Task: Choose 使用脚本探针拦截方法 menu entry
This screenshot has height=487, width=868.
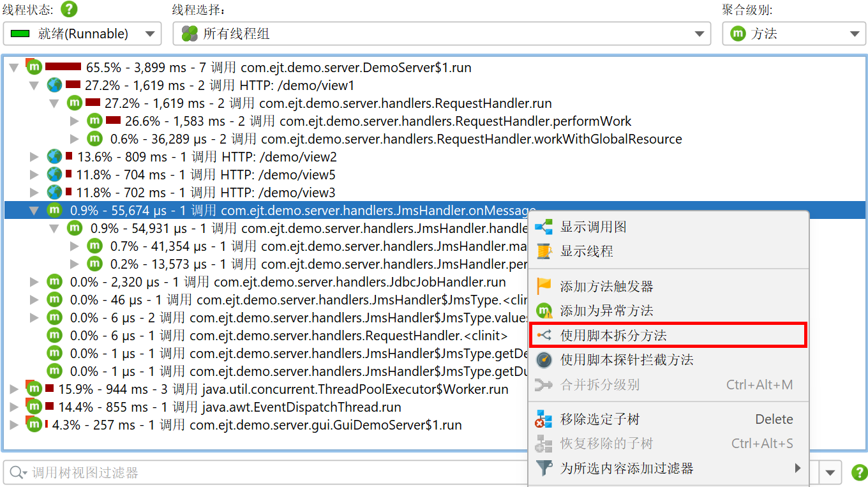Action: coord(668,359)
